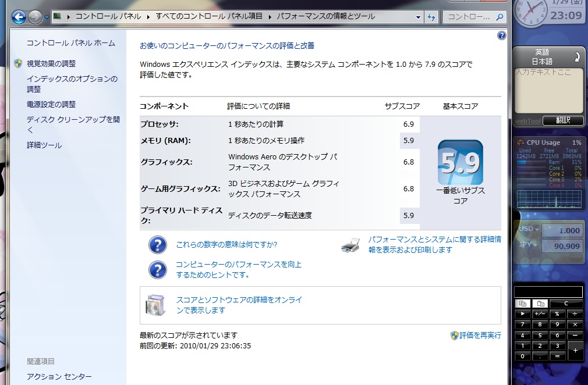Click the グラフィックス subscore 6.8 value

[x=409, y=162]
